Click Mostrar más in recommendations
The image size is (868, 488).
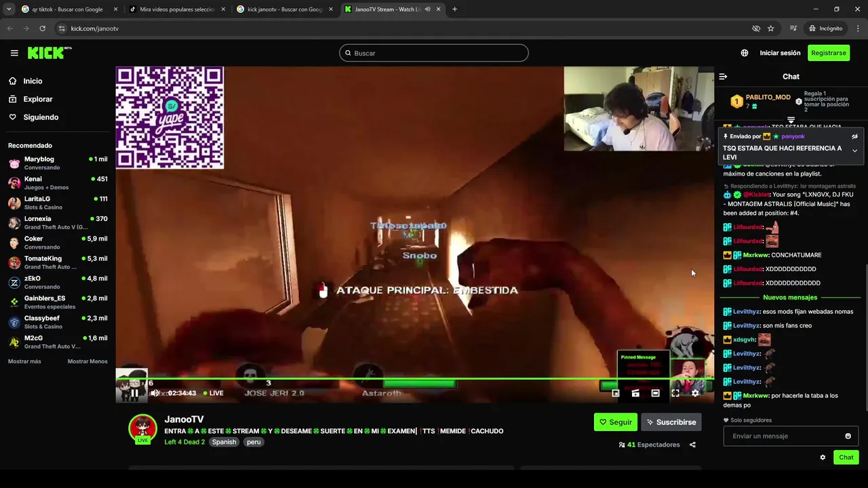(24, 361)
